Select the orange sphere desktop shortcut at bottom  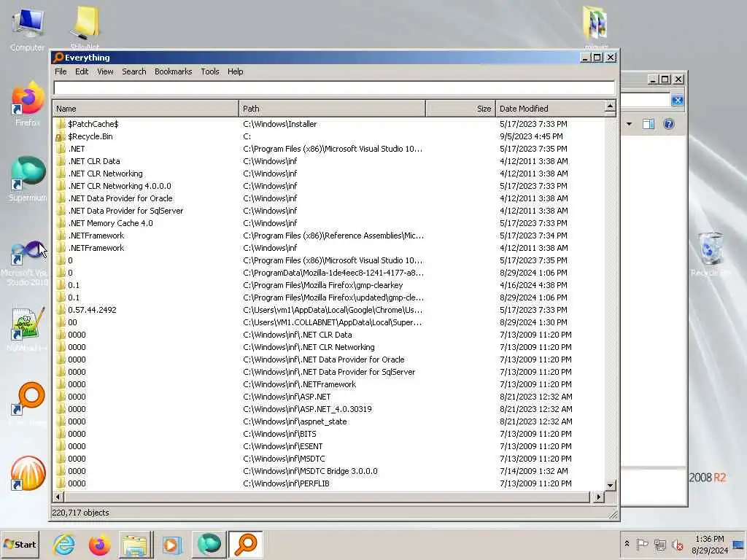[28, 472]
